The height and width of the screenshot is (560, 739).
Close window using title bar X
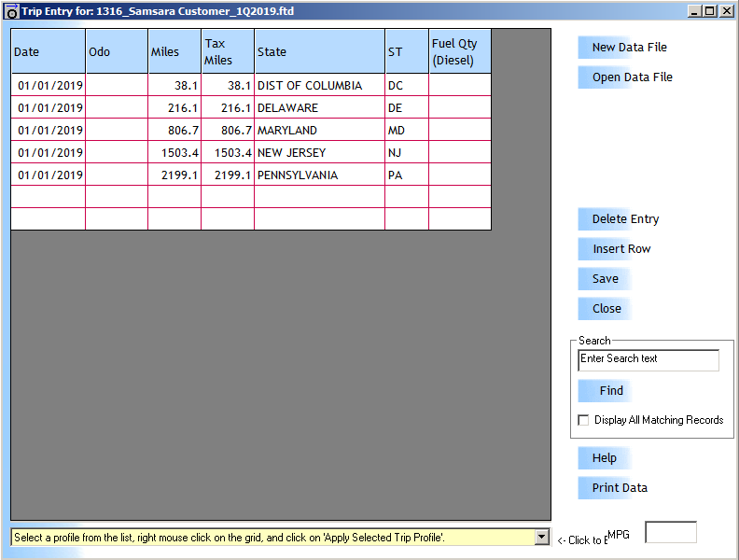click(x=727, y=11)
